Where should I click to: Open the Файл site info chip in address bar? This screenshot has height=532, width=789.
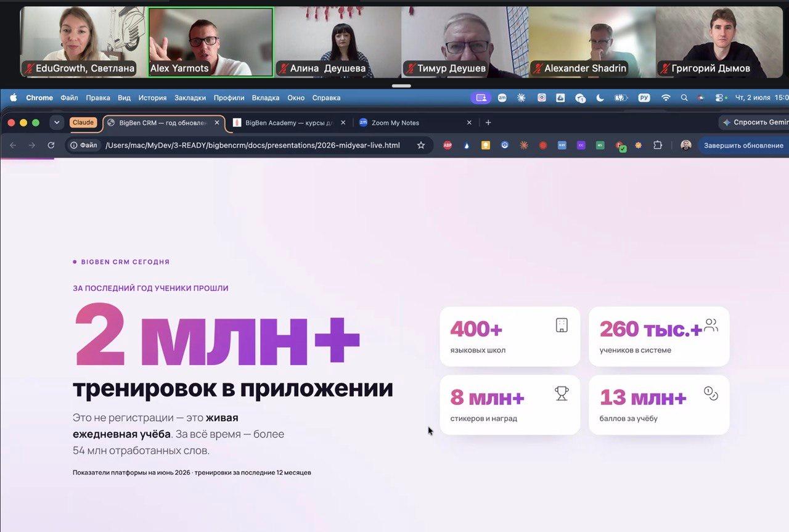point(84,145)
